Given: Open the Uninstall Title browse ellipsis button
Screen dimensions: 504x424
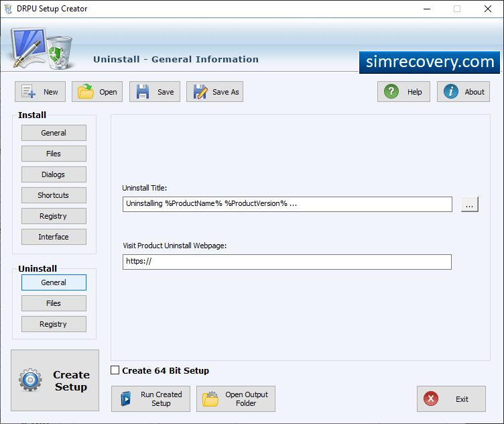Looking at the screenshot, I should (469, 204).
